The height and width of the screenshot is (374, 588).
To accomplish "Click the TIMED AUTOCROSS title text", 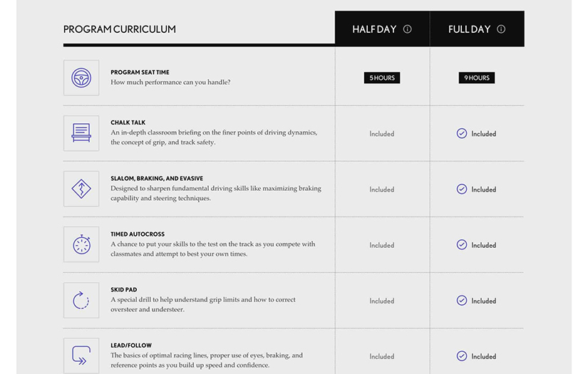I will (138, 234).
